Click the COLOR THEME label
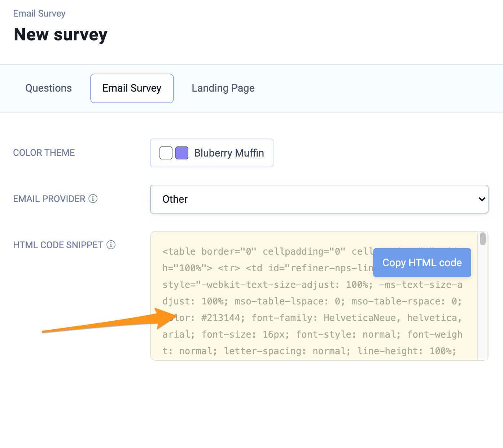 (44, 153)
